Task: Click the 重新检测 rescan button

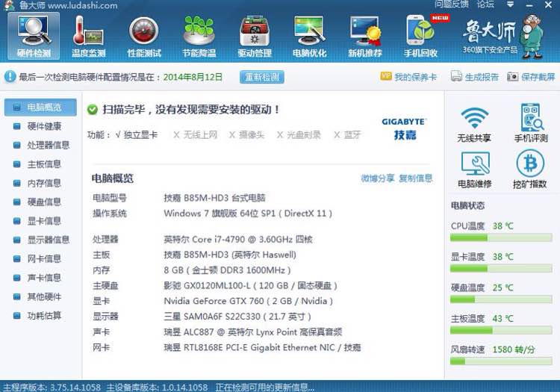Action: coord(262,77)
